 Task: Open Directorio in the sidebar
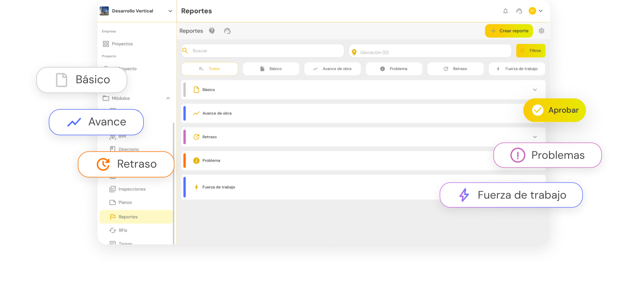click(129, 149)
